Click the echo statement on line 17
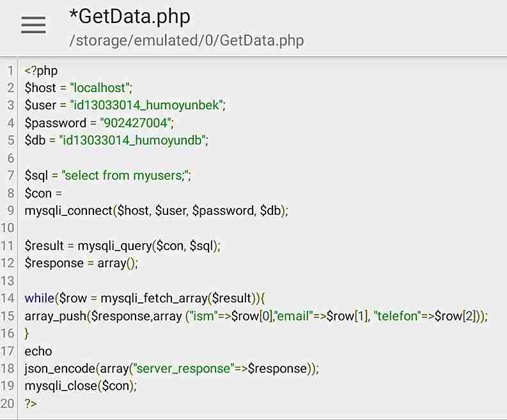This screenshot has height=420, width=507. click(38, 352)
